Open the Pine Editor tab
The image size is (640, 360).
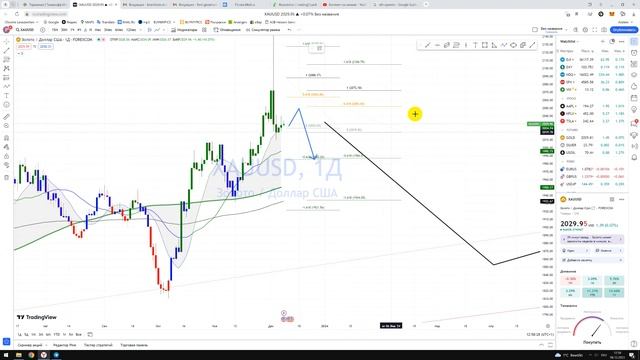[64, 345]
